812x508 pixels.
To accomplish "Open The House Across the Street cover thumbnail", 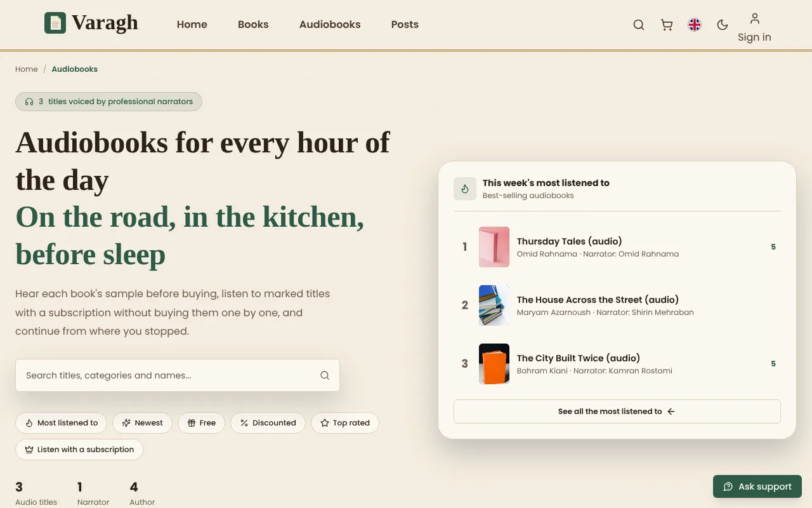I will (494, 305).
